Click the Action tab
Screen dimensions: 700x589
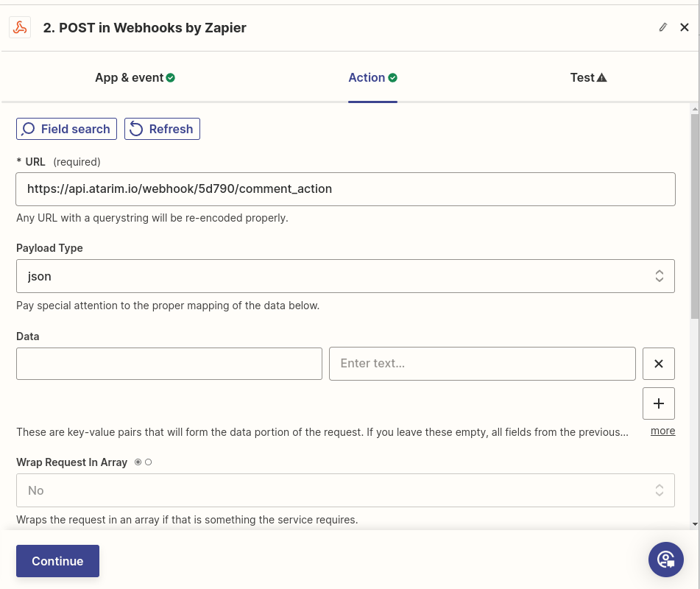coord(372,77)
